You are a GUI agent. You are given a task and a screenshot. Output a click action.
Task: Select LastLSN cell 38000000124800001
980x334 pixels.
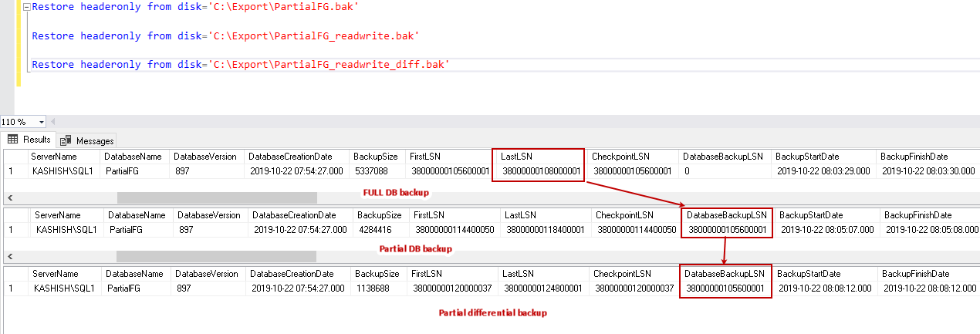coord(544,288)
